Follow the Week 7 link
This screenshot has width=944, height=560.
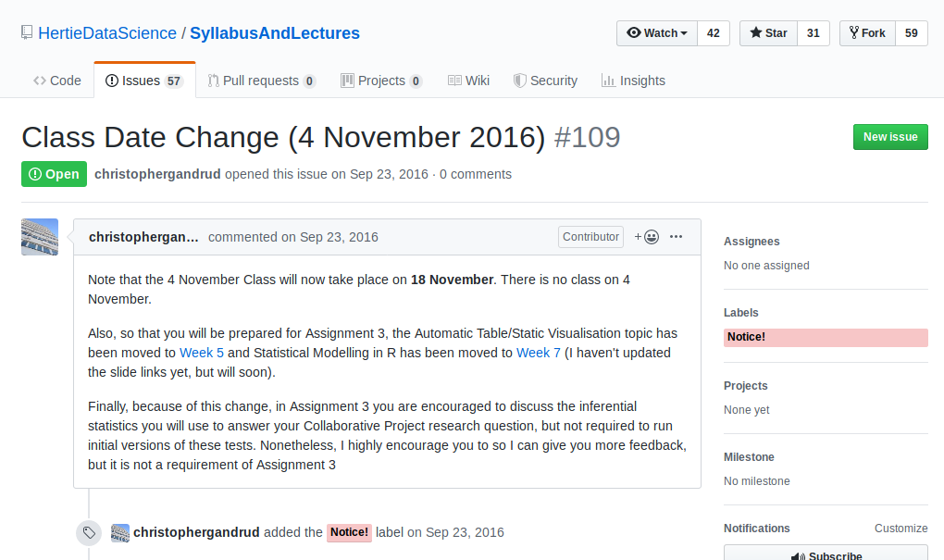[539, 353]
